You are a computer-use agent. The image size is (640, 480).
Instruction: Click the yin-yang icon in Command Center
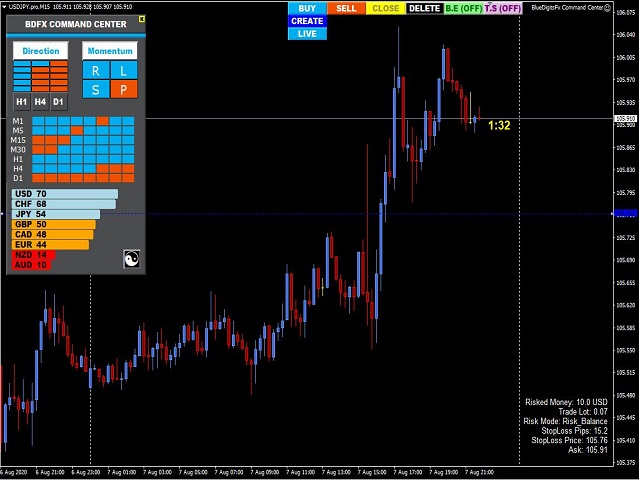tap(131, 259)
